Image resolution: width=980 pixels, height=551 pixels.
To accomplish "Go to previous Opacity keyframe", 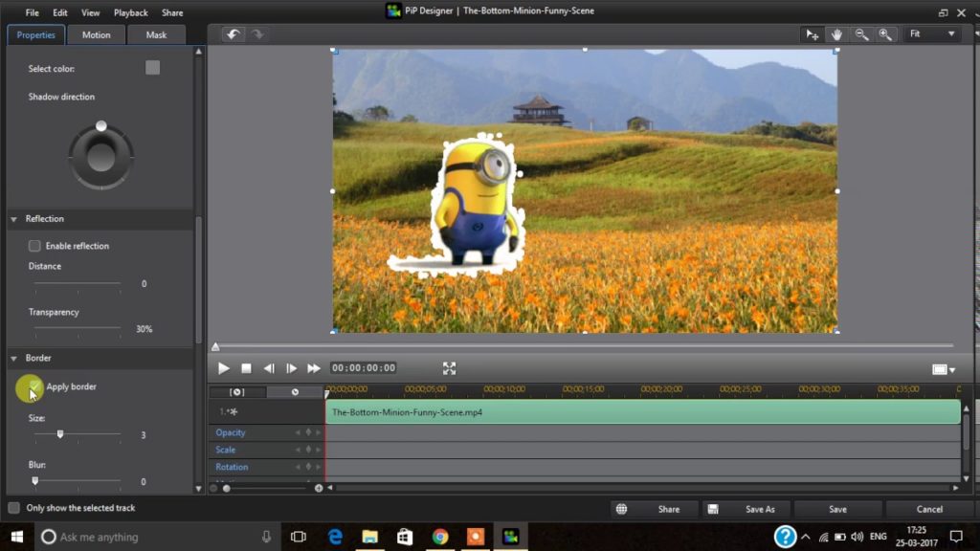I will pos(299,432).
